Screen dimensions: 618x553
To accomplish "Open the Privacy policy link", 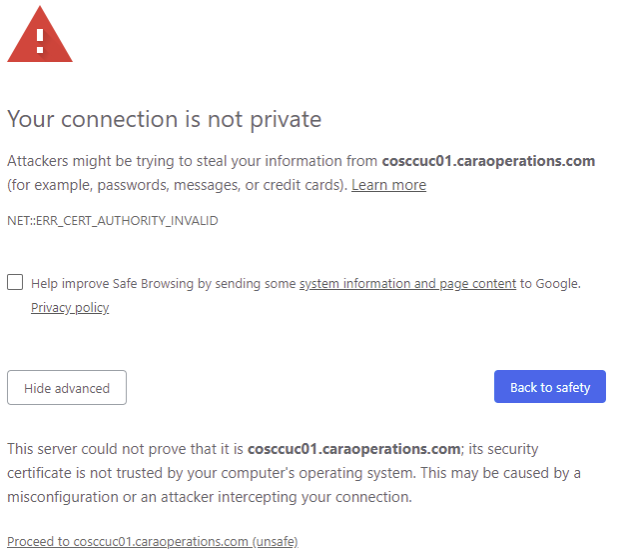I will pos(70,307).
